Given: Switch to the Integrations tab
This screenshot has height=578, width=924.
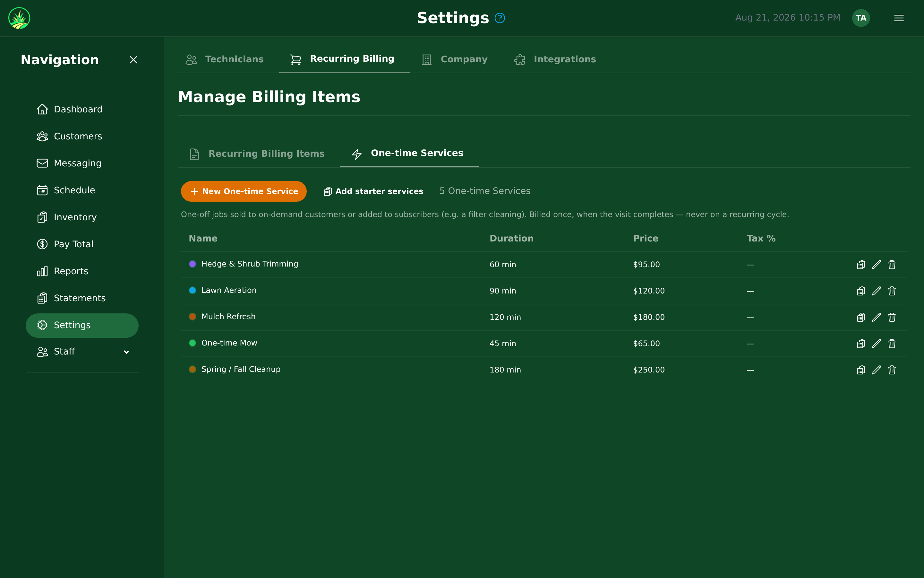Looking at the screenshot, I should coord(555,59).
